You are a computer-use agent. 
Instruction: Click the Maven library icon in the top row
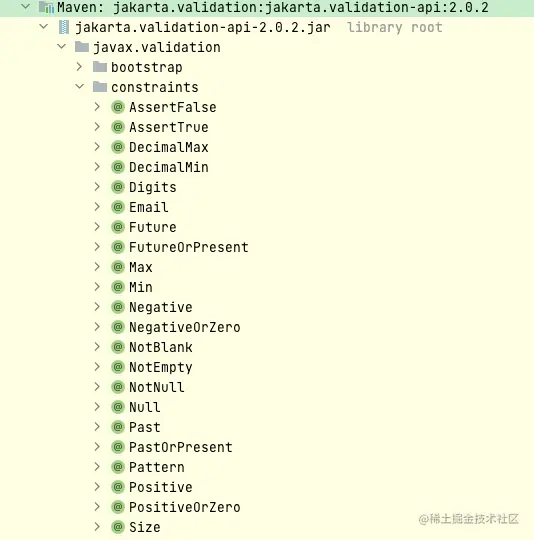46,7
